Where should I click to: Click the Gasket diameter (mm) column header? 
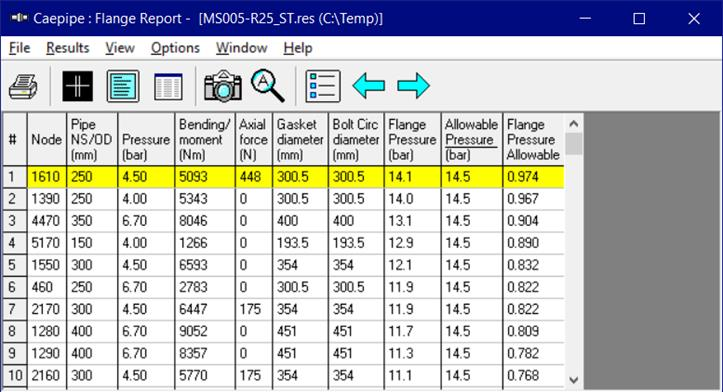pyautogui.click(x=300, y=139)
